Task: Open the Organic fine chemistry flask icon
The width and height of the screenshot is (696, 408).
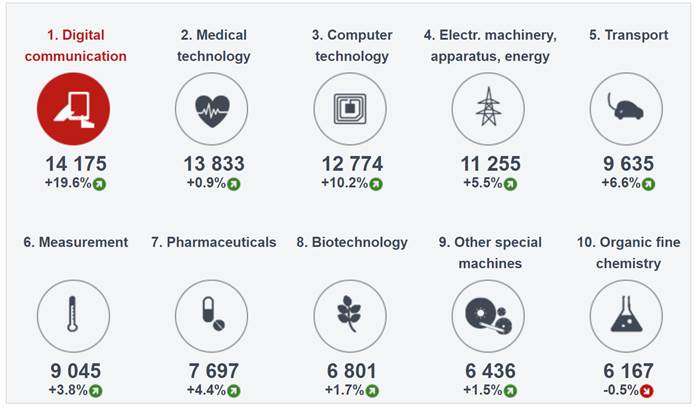Action: coord(626,316)
